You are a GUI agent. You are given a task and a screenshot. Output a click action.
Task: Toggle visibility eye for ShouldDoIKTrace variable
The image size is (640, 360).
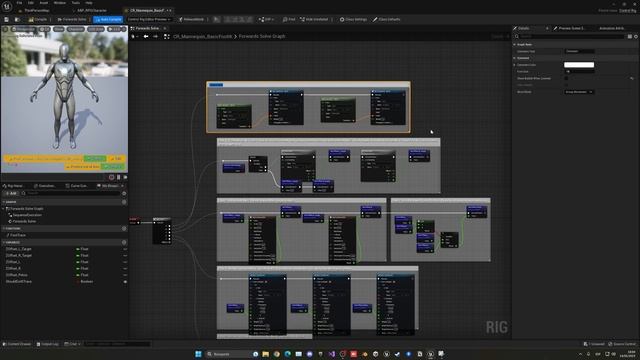(125, 282)
